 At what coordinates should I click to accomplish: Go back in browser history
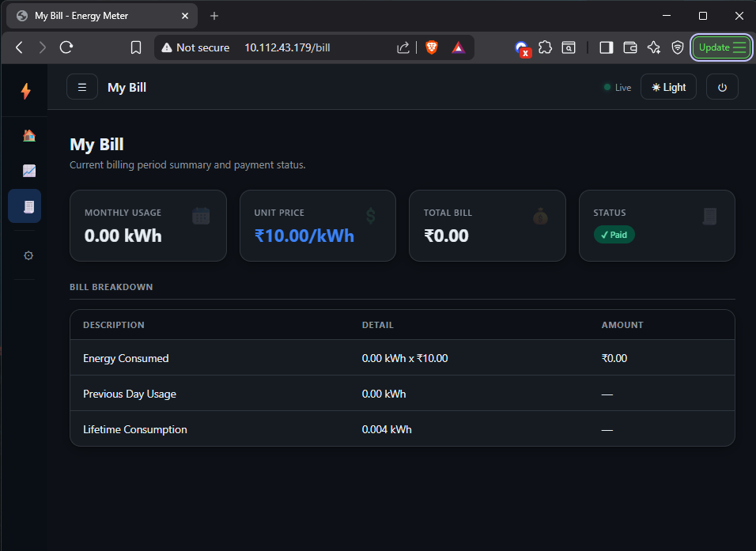click(19, 47)
